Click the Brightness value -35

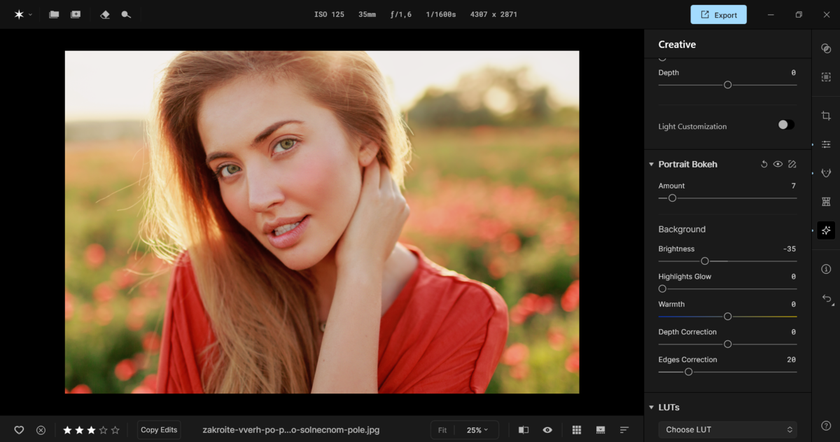[789, 249]
